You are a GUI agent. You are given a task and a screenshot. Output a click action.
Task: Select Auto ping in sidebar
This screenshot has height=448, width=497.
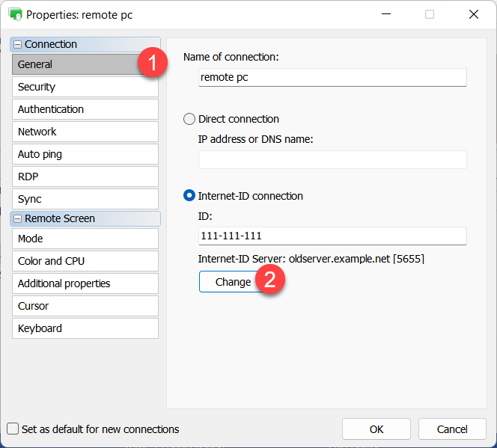click(x=85, y=154)
